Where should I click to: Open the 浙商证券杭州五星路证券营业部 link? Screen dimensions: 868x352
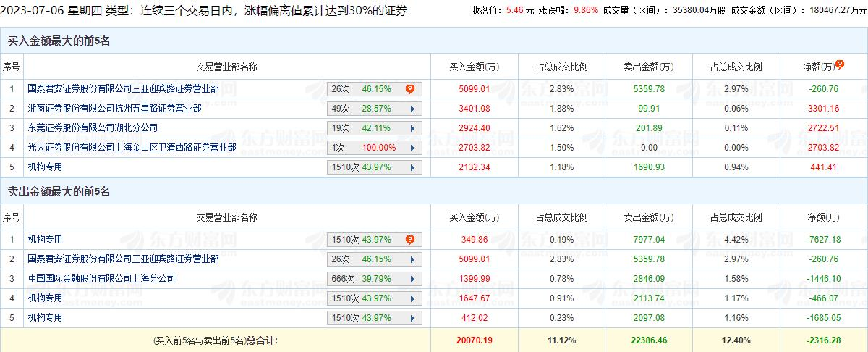114,109
